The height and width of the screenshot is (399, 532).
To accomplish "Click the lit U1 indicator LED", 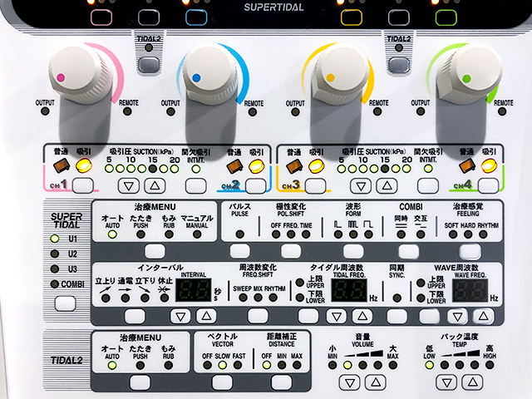I will (x=55, y=239).
